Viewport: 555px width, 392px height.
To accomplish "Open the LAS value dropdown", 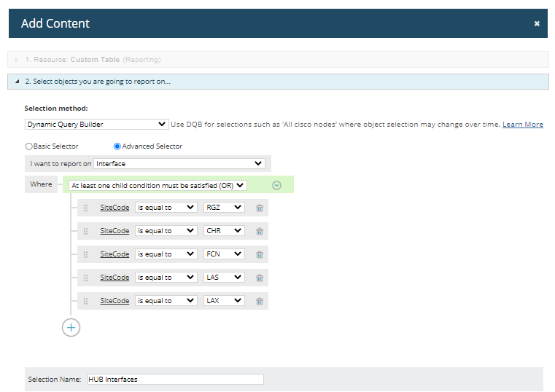I will pyautogui.click(x=224, y=278).
